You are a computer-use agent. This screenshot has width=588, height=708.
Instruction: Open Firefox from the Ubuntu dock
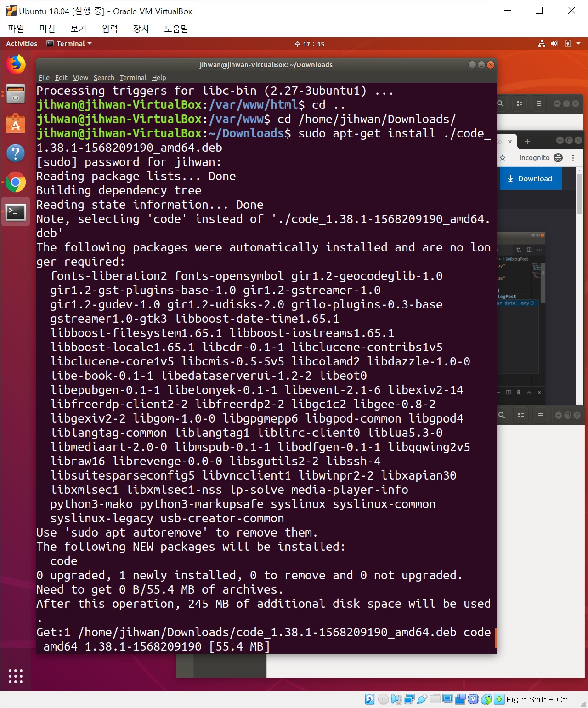pos(16,64)
